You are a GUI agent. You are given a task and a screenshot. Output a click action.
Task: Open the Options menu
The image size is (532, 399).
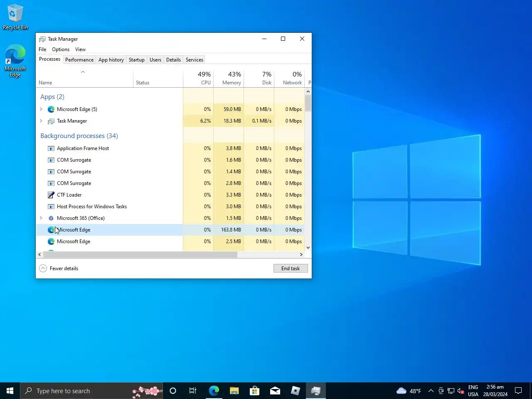coord(61,49)
